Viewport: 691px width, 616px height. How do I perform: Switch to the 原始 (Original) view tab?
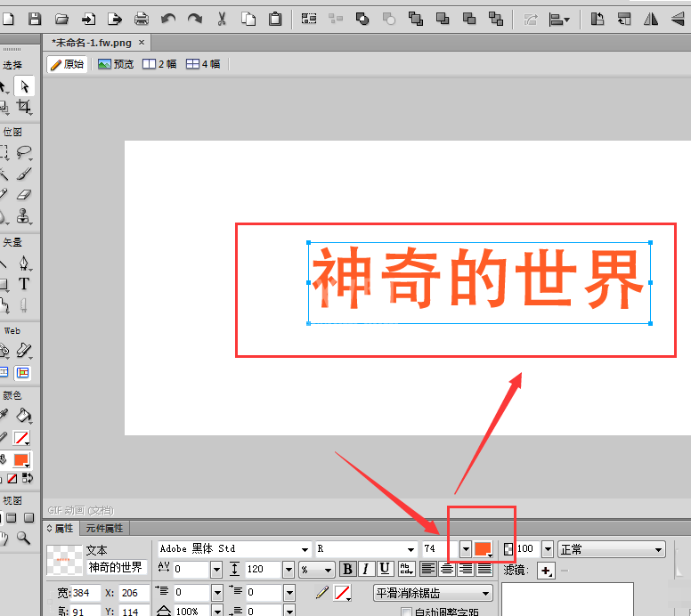67,64
